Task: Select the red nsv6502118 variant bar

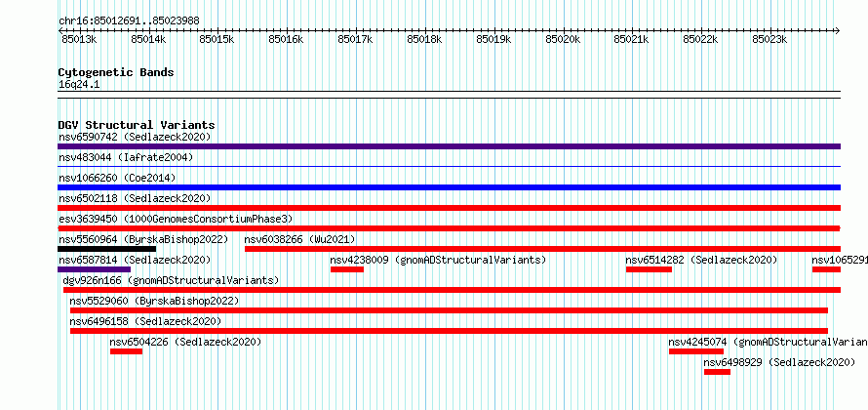Action: pyautogui.click(x=449, y=208)
